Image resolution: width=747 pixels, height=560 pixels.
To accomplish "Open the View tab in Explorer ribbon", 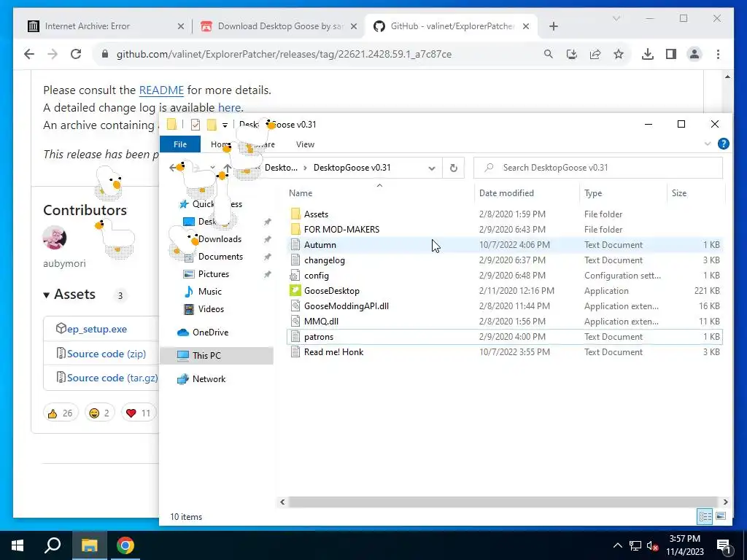I will [x=305, y=144].
